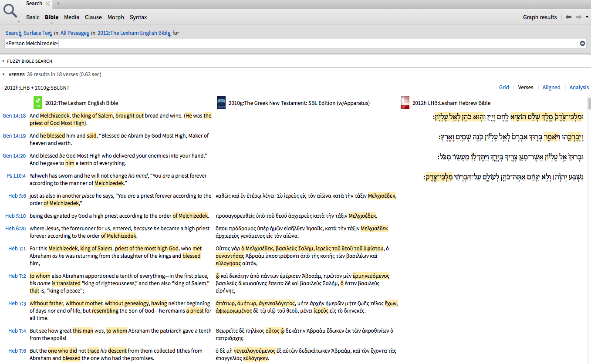Switch to Basic search type

(33, 17)
